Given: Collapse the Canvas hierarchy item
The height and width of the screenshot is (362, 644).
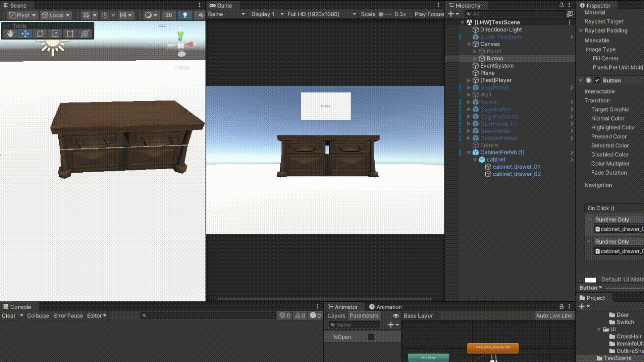Looking at the screenshot, I should [469, 44].
